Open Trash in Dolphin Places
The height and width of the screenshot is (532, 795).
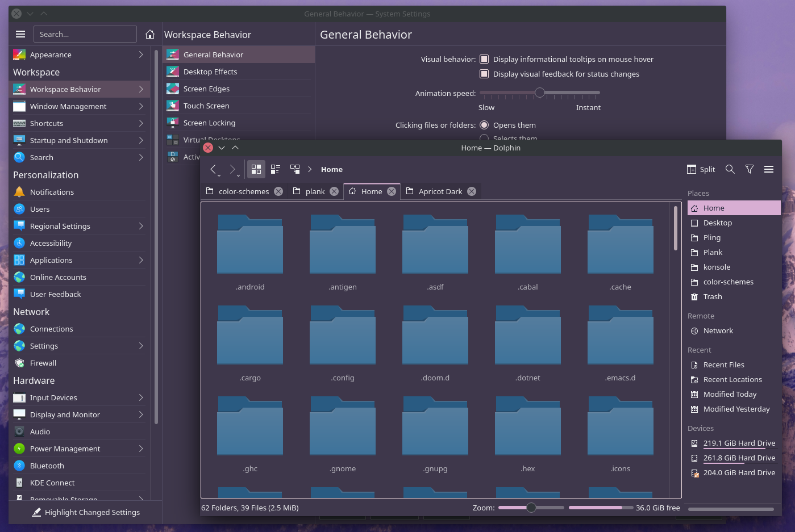coord(734,296)
